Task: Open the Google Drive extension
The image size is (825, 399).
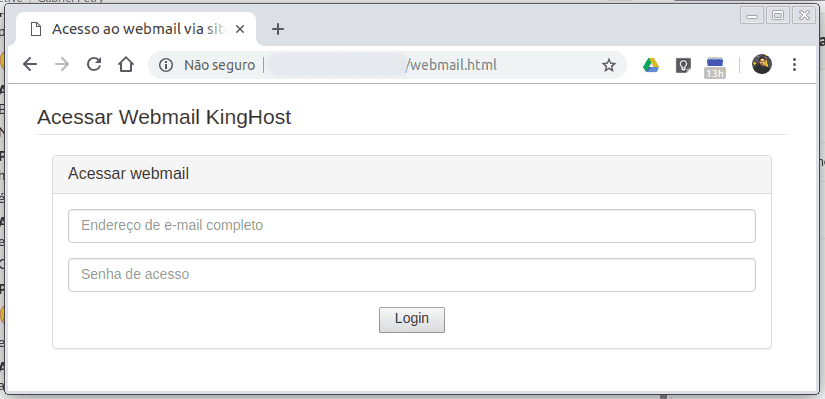Action: click(651, 65)
